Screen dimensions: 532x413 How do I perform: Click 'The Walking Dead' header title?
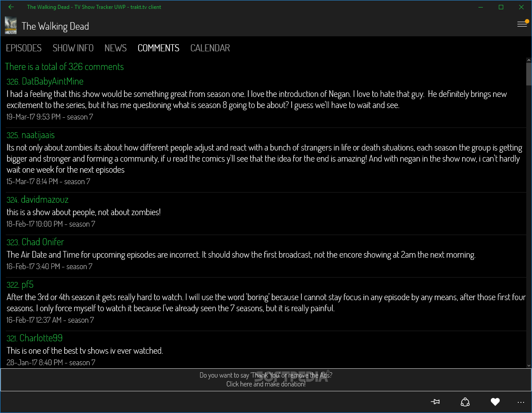(x=55, y=26)
